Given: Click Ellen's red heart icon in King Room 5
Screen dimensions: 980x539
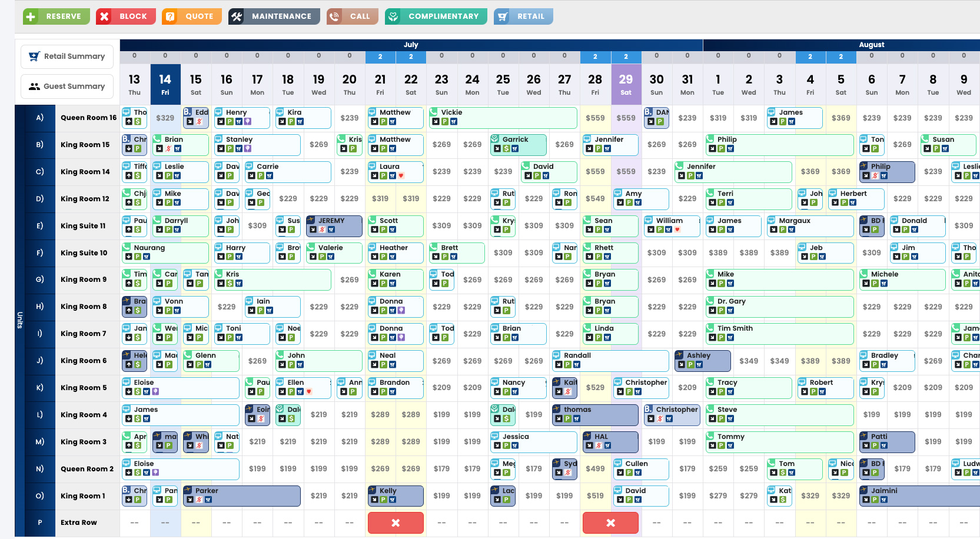Looking at the screenshot, I should [x=309, y=392].
